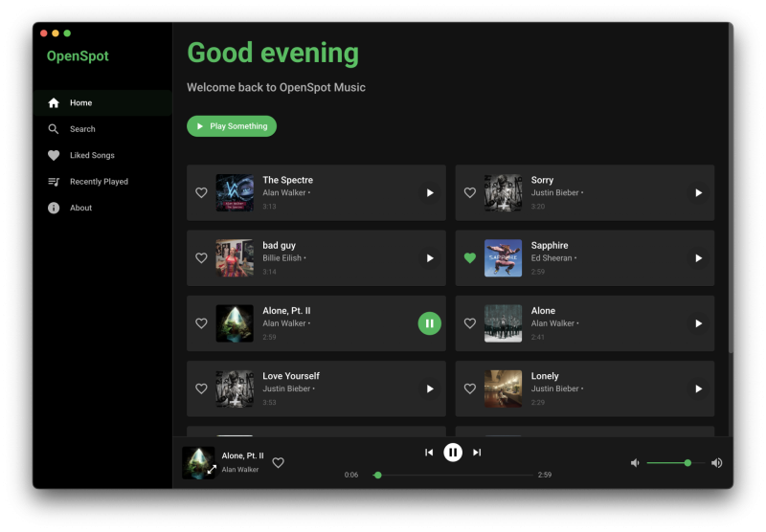Play The Spectre by Alan Walker

coord(429,193)
